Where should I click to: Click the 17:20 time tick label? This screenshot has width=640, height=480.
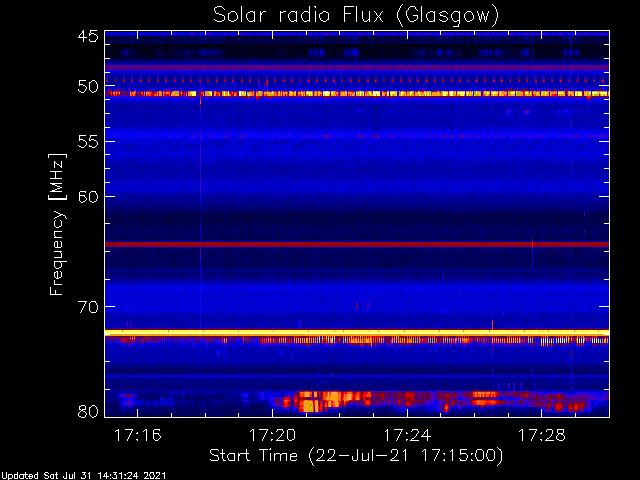point(272,436)
